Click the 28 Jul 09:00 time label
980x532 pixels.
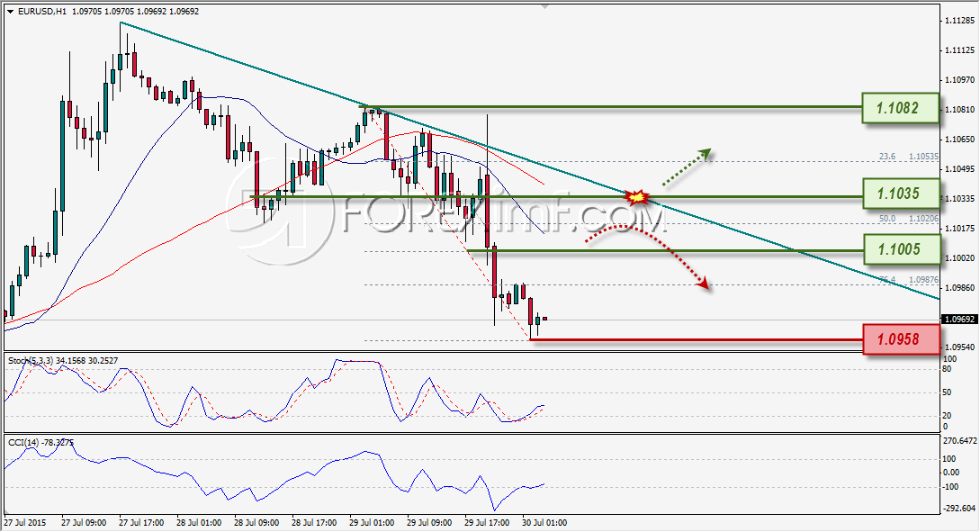click(256, 522)
